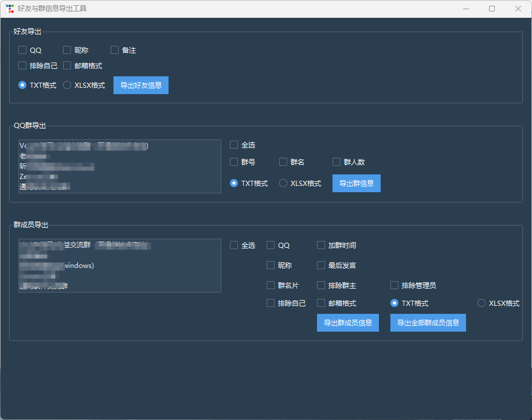Image resolution: width=532 pixels, height=420 pixels.
Task: Enable 排除管理员 in member export
Action: (x=394, y=285)
